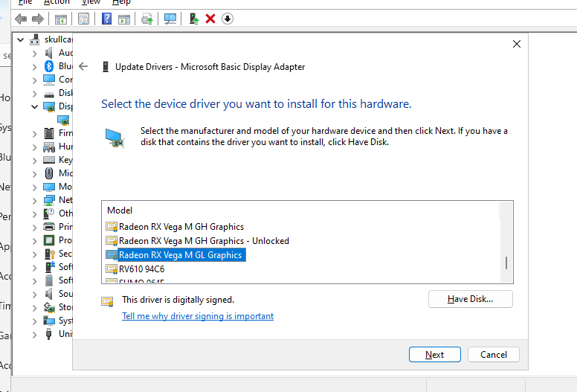The image size is (577, 392).
Task: Open the Properties toolbar icon
Action: point(83,19)
